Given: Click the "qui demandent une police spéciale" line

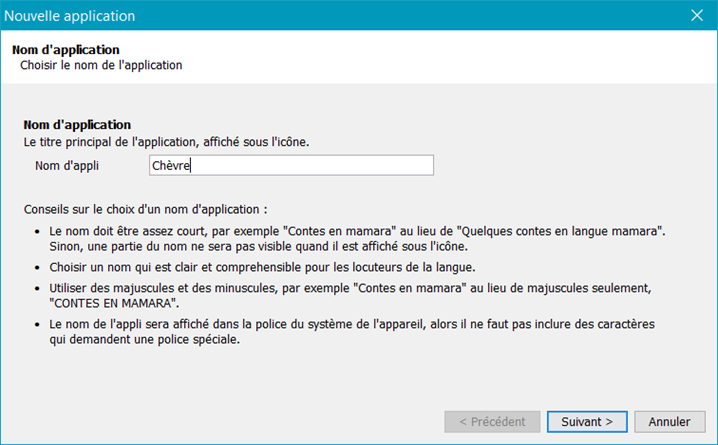Looking at the screenshot, I should [146, 339].
